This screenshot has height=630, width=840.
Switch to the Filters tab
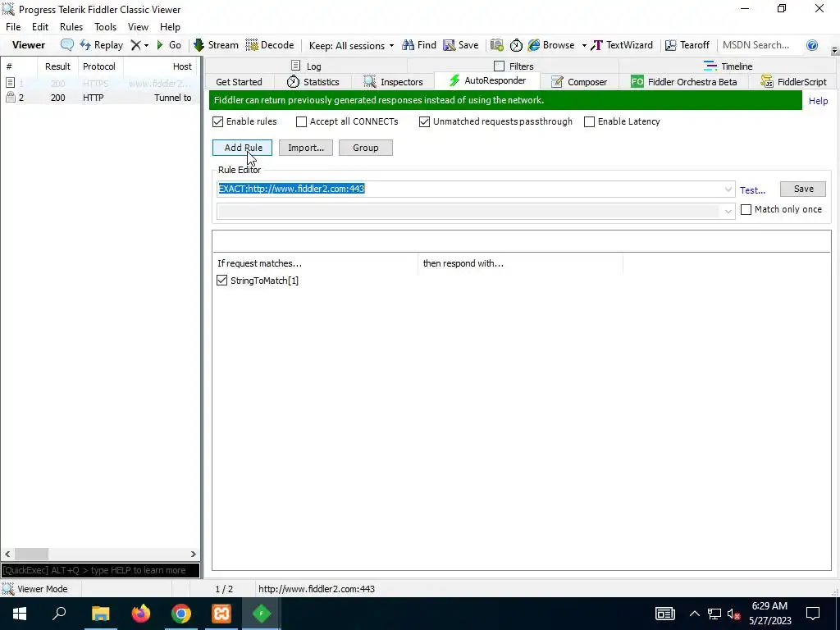(x=514, y=66)
